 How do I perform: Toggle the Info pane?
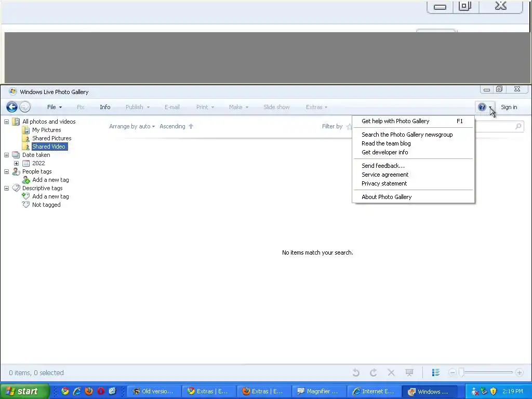click(x=105, y=107)
